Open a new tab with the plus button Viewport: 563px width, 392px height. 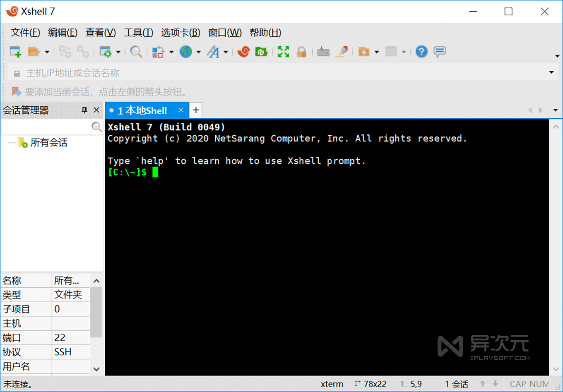pos(195,110)
